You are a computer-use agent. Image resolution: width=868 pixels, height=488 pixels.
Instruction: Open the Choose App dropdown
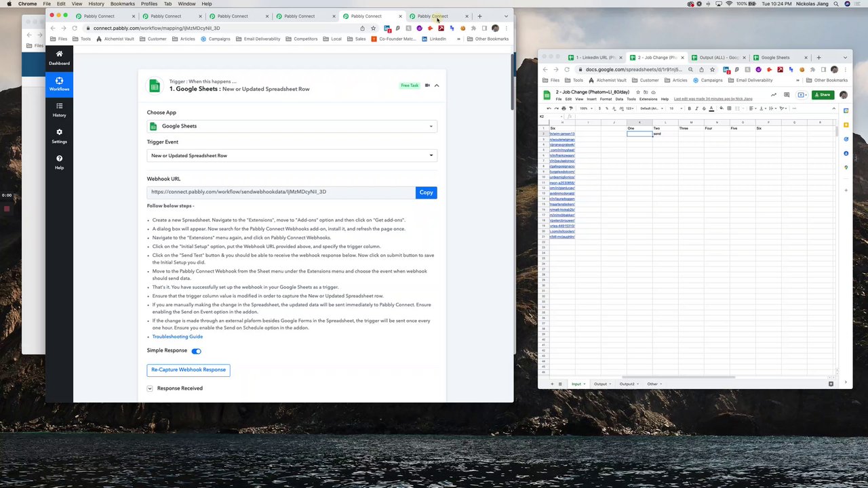pyautogui.click(x=292, y=126)
